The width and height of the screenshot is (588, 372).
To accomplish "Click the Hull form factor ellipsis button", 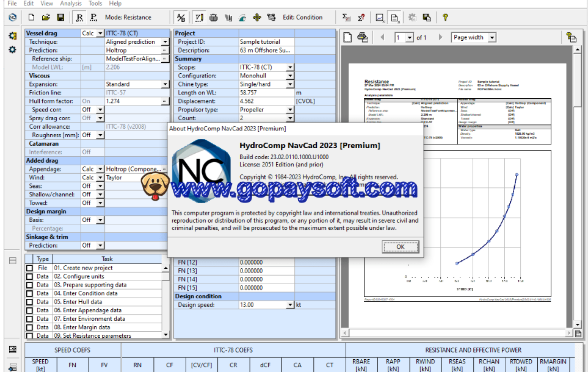I will pyautogui.click(x=164, y=101).
